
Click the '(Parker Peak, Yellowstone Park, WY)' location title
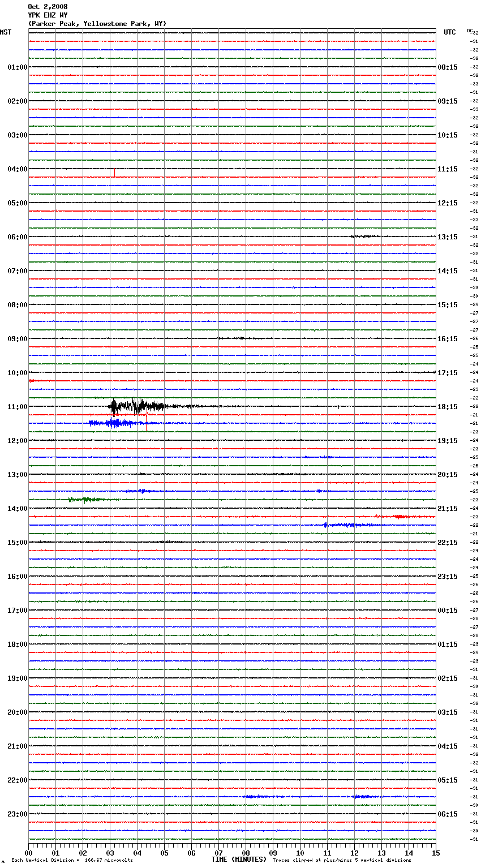(x=97, y=24)
